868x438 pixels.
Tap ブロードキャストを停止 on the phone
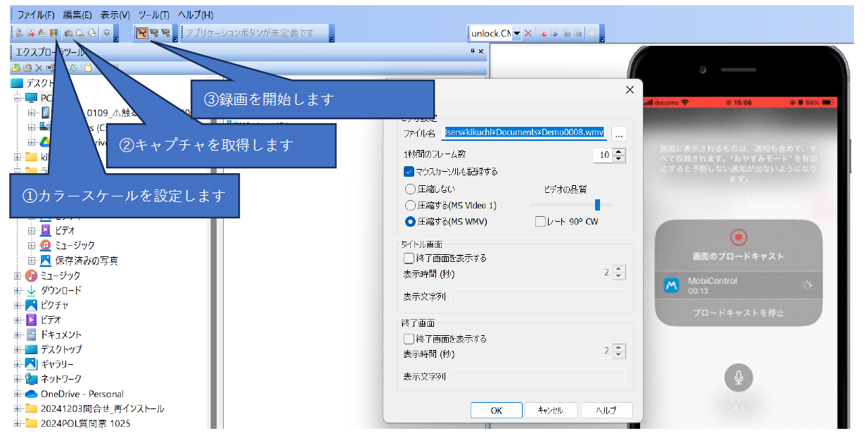click(x=738, y=313)
